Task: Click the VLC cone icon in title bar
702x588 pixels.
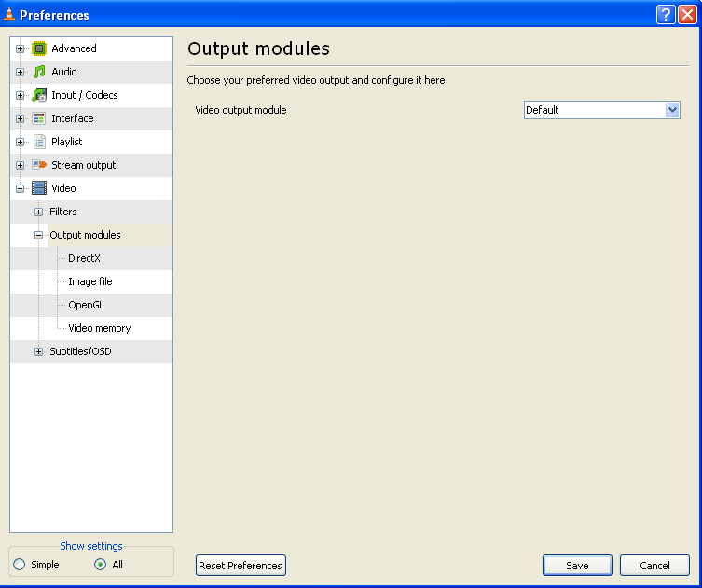Action: (x=9, y=14)
